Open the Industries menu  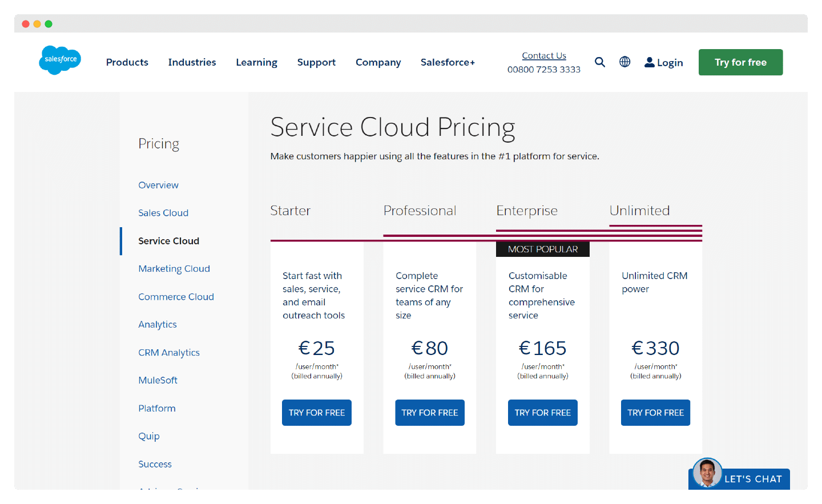point(192,62)
